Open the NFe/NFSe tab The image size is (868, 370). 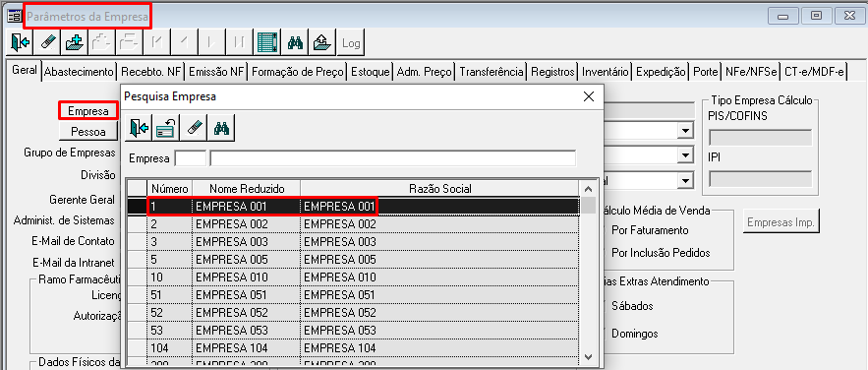point(751,72)
